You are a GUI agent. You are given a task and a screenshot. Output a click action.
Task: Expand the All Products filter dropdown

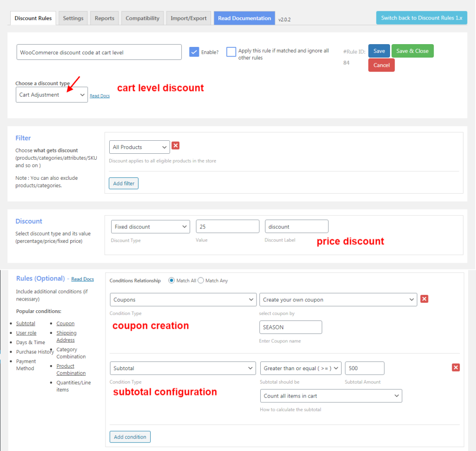click(139, 147)
